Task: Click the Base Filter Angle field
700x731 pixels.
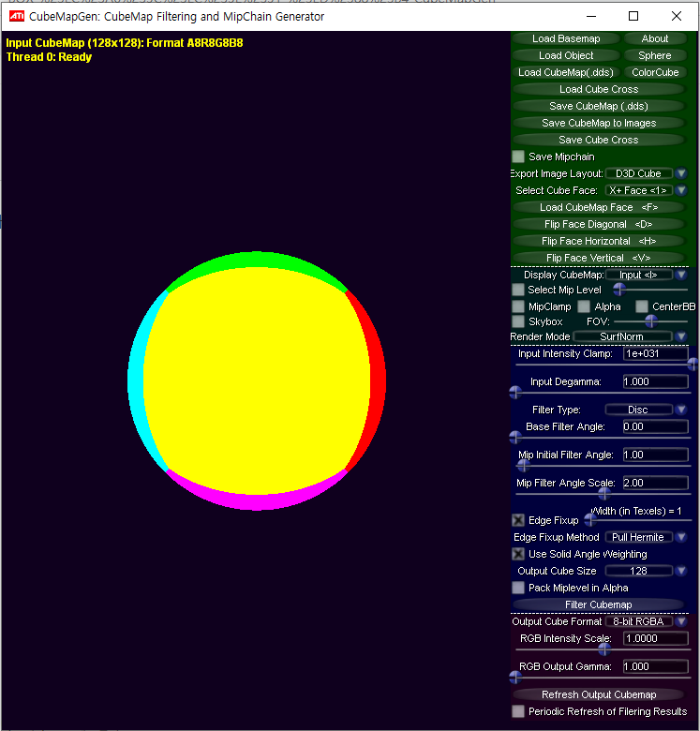Action: (655, 426)
